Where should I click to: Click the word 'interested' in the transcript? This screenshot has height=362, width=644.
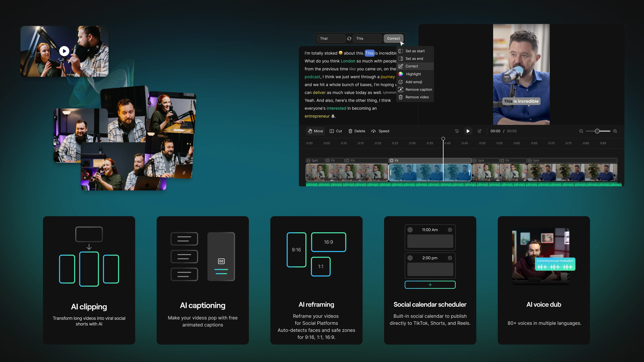[x=336, y=108]
